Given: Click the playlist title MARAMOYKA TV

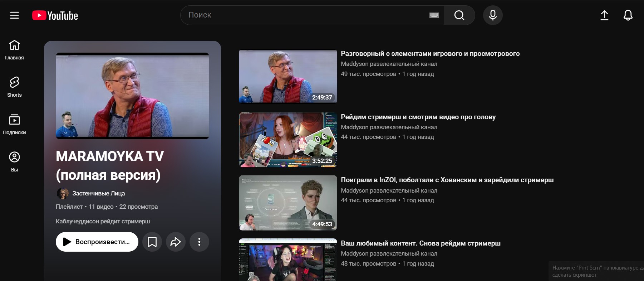Looking at the screenshot, I should [x=110, y=165].
